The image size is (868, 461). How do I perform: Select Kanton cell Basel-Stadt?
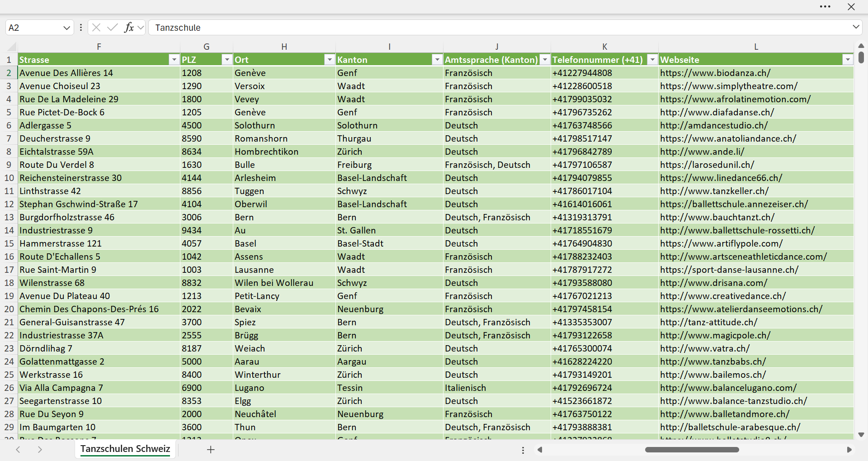pos(389,243)
